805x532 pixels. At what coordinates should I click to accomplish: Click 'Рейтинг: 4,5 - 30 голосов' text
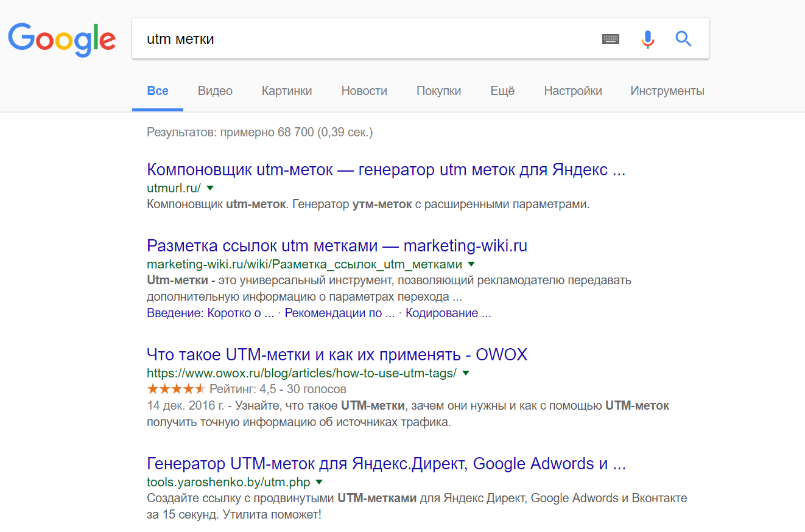click(278, 389)
